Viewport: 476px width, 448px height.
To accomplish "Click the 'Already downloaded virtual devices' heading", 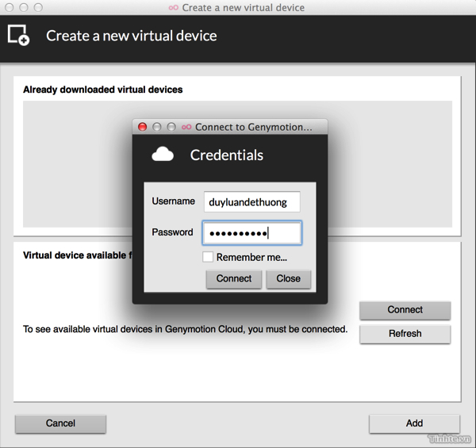I will pos(103,90).
